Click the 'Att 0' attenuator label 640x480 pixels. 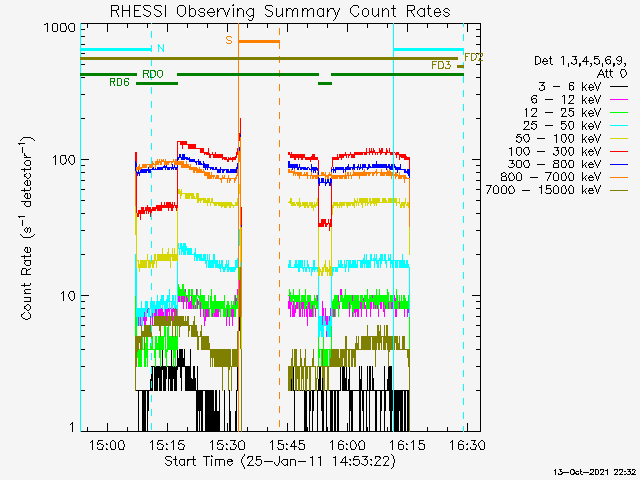[x=611, y=74]
